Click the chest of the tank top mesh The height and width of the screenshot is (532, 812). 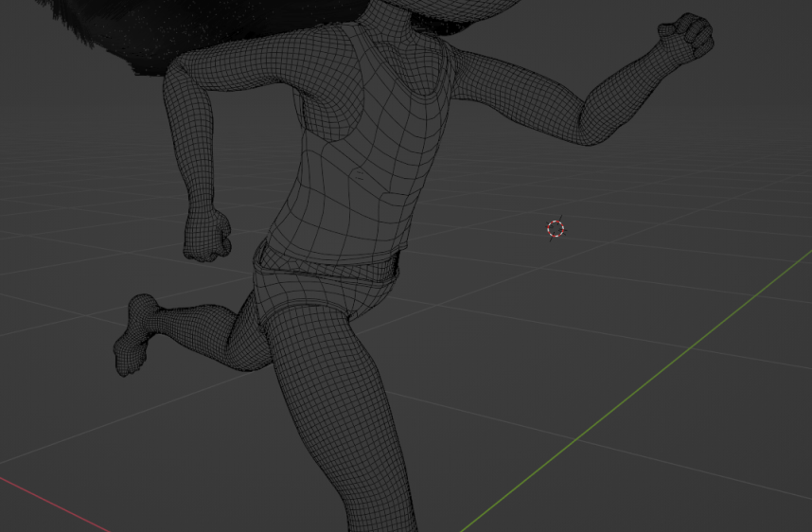point(379,142)
